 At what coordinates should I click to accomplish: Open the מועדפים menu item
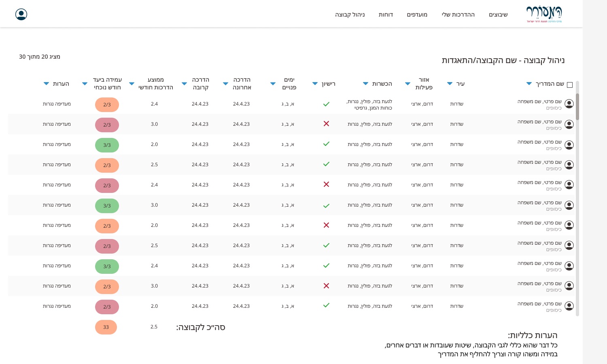[417, 15]
